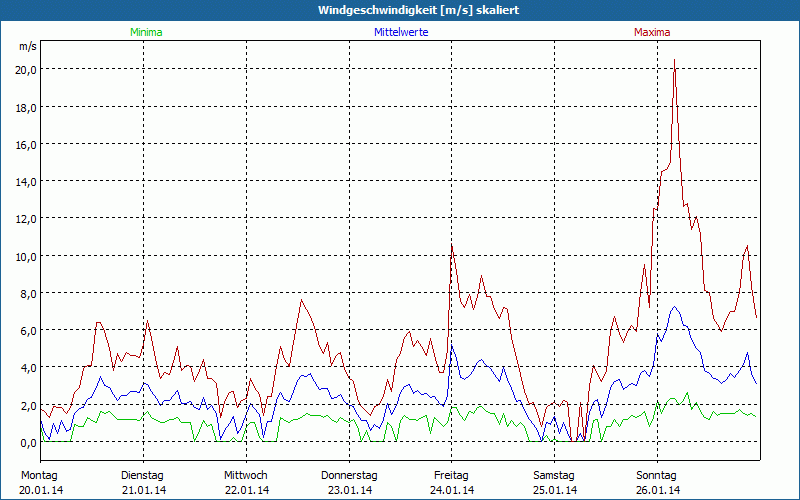Click the Sonntag day label
This screenshot has height=500, width=800.
[657, 475]
